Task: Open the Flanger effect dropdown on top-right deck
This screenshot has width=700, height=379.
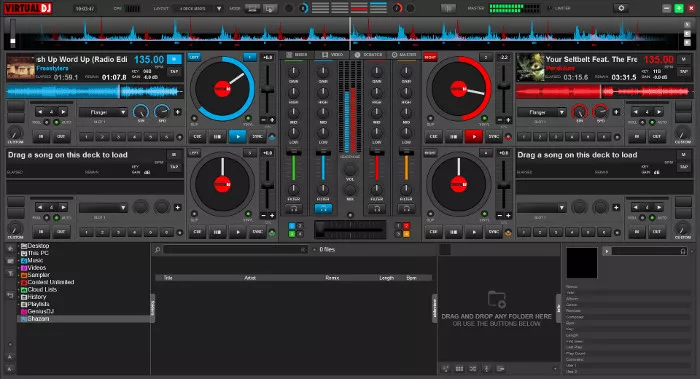Action: [x=542, y=112]
